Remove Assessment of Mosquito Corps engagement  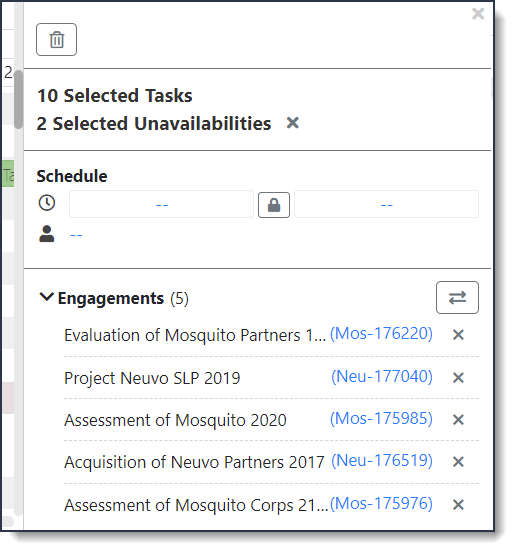coord(458,505)
